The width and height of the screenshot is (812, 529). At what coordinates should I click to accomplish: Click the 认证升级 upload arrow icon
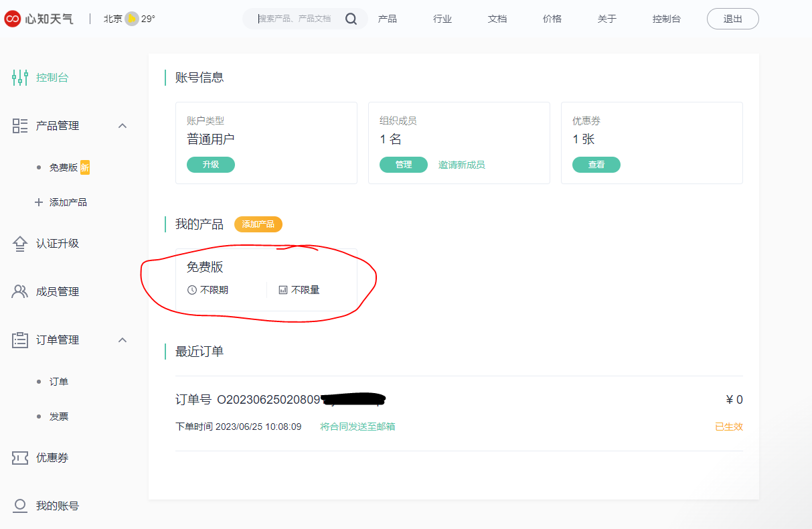(x=20, y=244)
